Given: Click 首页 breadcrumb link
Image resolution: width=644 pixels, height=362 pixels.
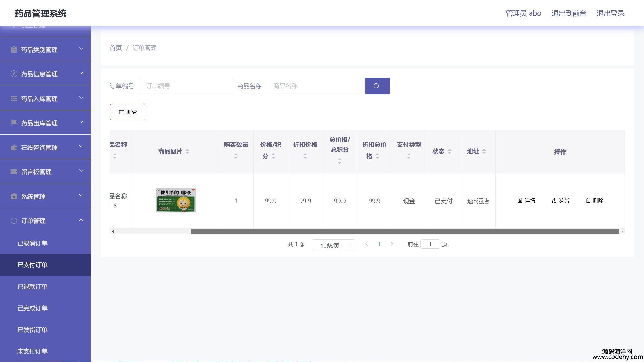Looking at the screenshot, I should pyautogui.click(x=116, y=48).
